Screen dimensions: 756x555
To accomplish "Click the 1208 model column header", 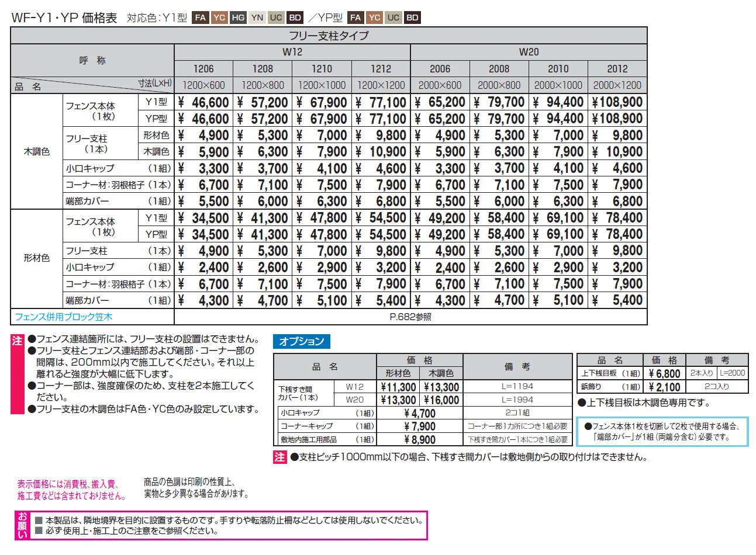I will click(x=263, y=68).
